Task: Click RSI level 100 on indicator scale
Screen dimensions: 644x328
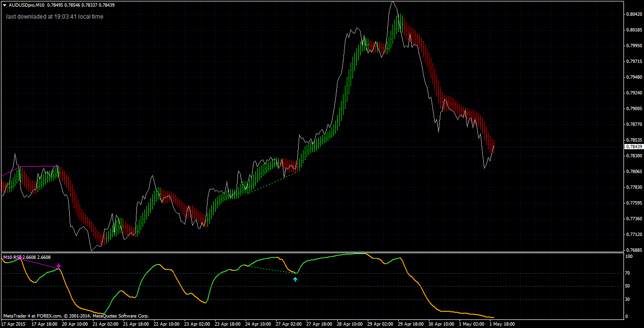Action: coord(629,256)
